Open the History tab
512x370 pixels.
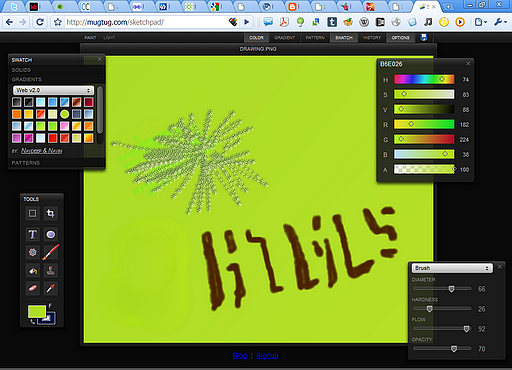coord(372,38)
